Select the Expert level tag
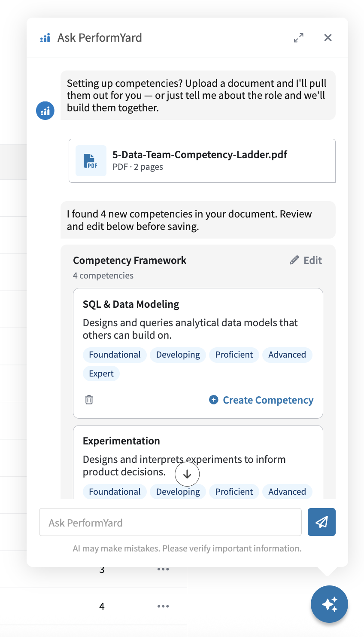 [101, 374]
